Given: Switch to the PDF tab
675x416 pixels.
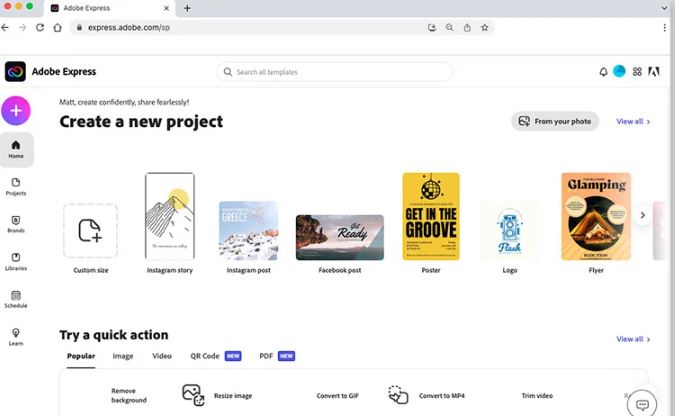Looking at the screenshot, I should (277, 356).
